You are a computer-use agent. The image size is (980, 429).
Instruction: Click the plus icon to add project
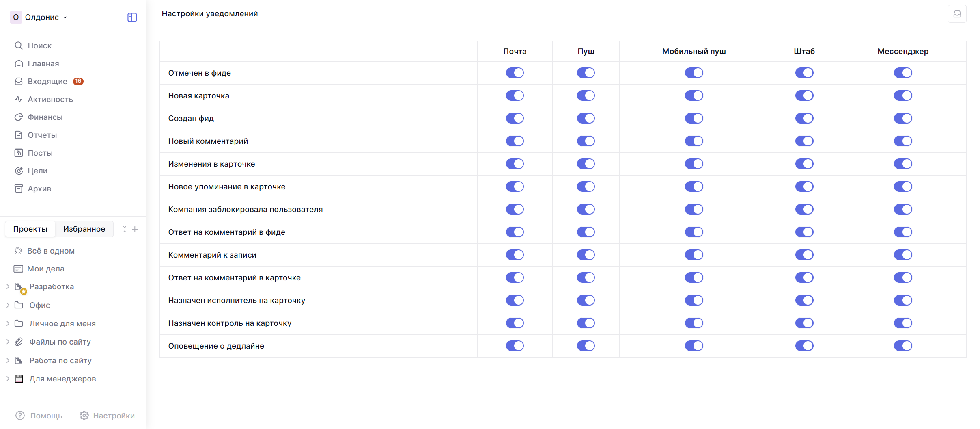[x=135, y=229]
